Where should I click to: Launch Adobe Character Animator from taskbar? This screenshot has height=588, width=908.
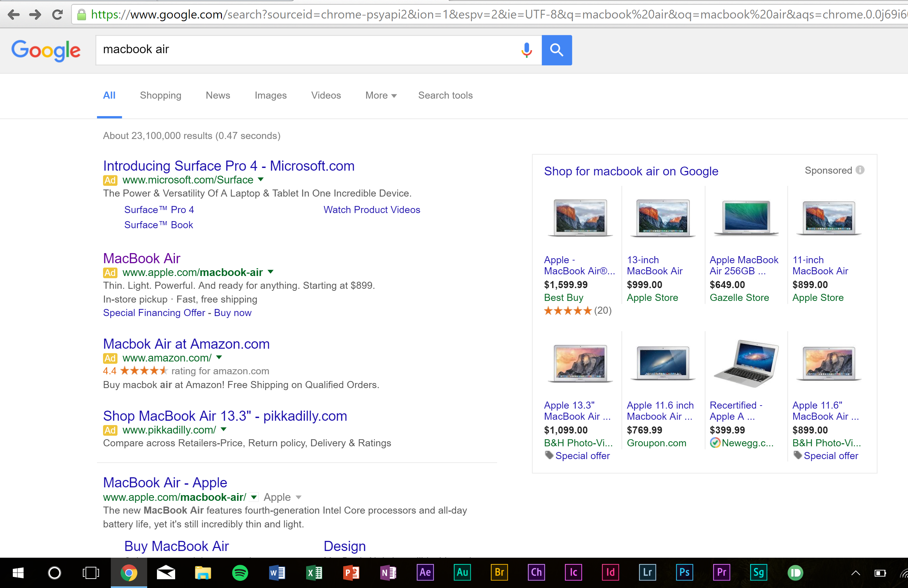tap(536, 573)
